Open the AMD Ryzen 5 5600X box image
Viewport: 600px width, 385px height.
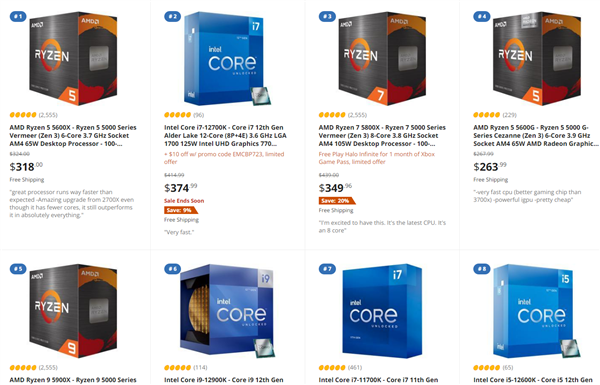point(73,59)
